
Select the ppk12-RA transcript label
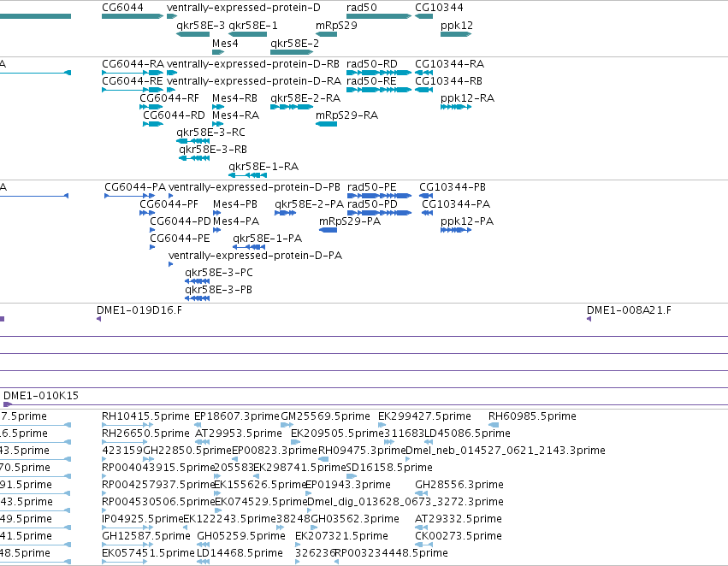(x=468, y=98)
